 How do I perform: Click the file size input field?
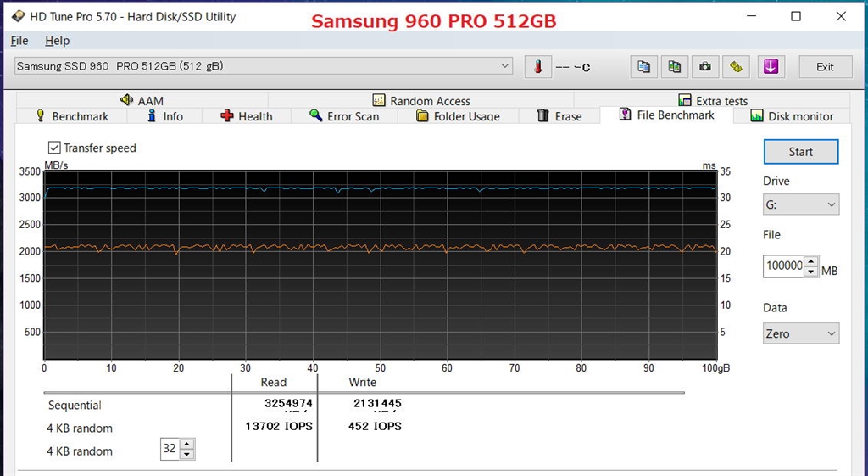point(784,266)
